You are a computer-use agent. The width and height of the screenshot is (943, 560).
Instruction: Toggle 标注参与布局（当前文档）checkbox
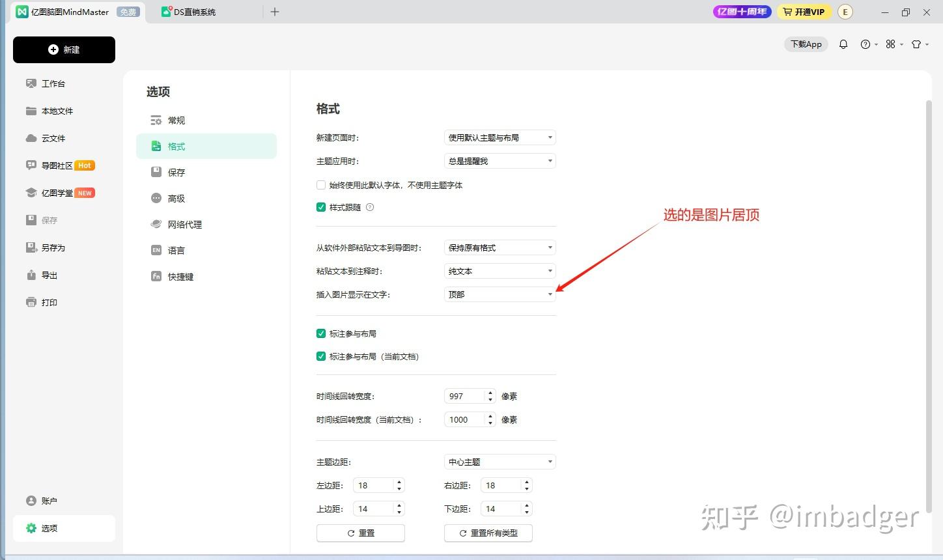(321, 356)
